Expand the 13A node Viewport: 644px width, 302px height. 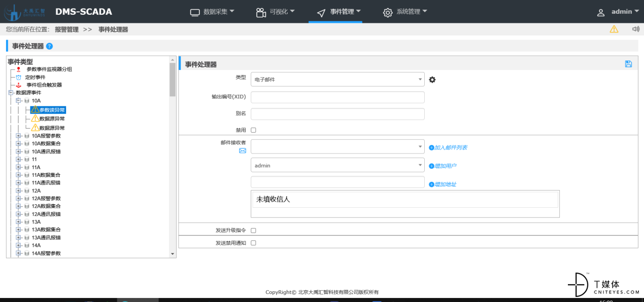(x=19, y=222)
